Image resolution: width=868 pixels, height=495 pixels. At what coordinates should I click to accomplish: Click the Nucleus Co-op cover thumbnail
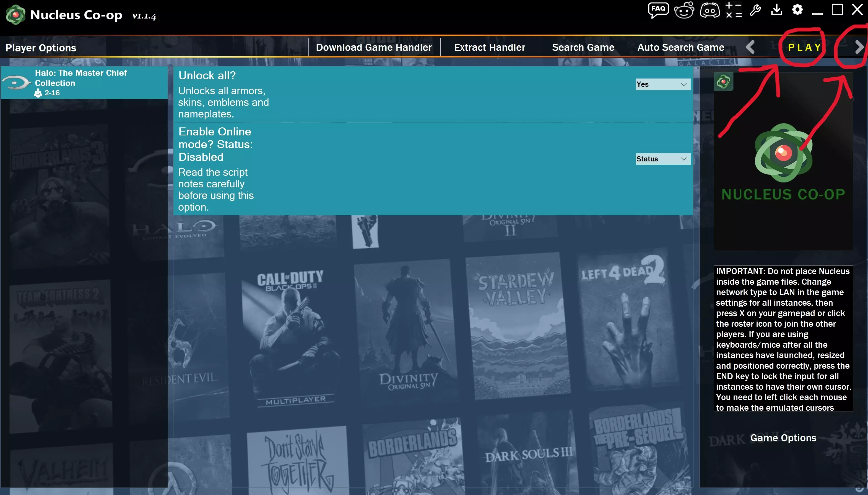coord(783,161)
